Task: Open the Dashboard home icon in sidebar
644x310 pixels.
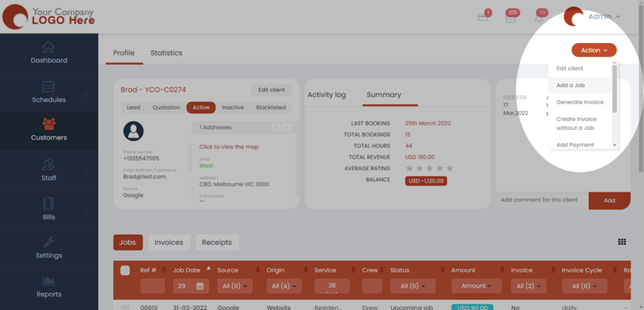Action: [x=48, y=47]
